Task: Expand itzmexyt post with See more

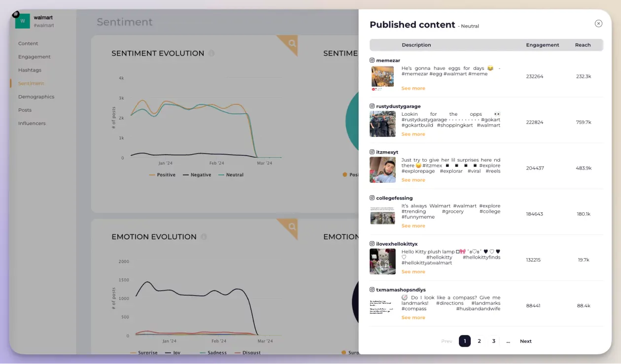Action: tap(413, 180)
